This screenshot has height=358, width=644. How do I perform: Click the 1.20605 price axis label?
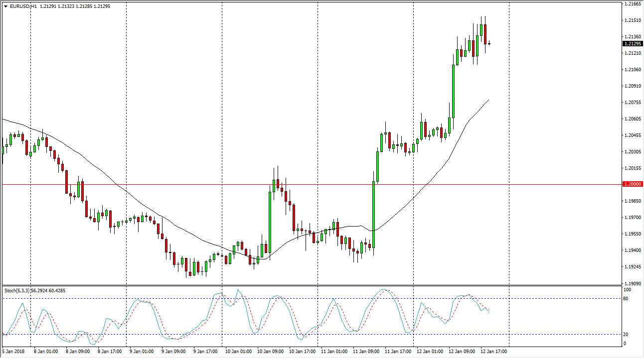coord(633,119)
